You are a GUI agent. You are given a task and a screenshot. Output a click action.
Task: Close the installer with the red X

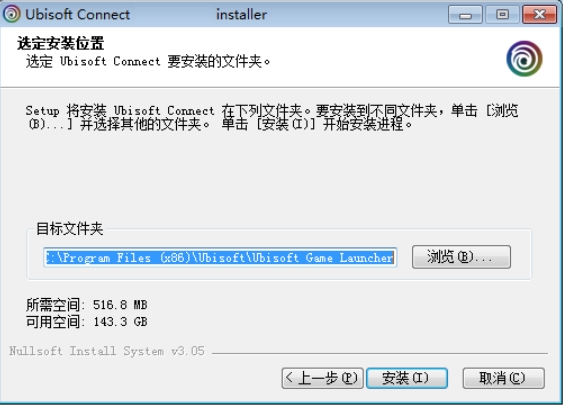tap(539, 14)
